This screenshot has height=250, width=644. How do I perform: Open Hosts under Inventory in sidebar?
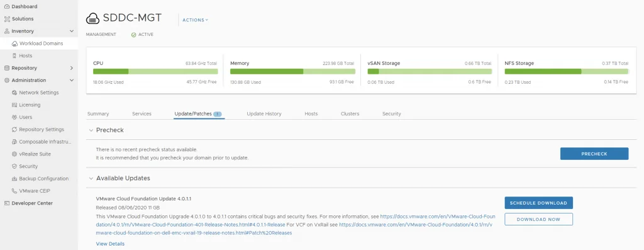[x=25, y=56]
